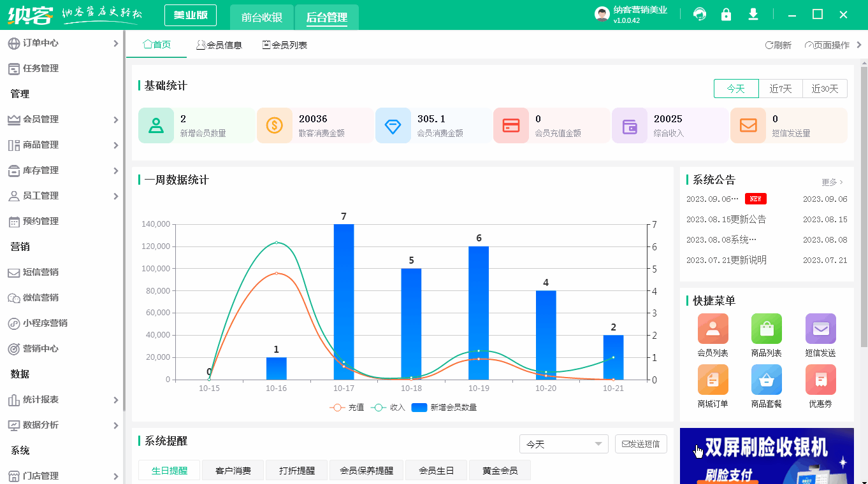This screenshot has height=484, width=868.
Task: Click the 发送短信 button
Action: click(640, 444)
